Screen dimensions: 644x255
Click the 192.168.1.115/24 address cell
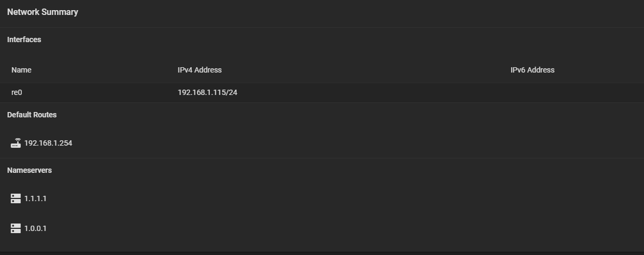[208, 92]
